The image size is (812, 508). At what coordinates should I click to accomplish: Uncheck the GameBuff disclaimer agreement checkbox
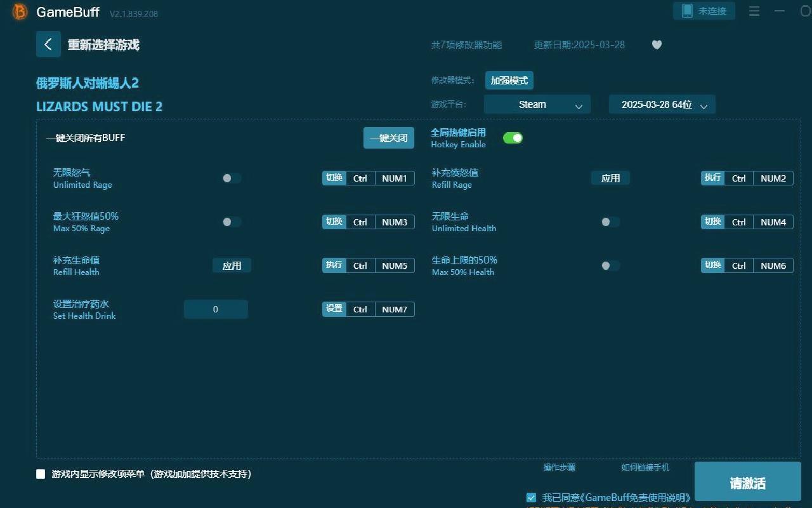[531, 497]
